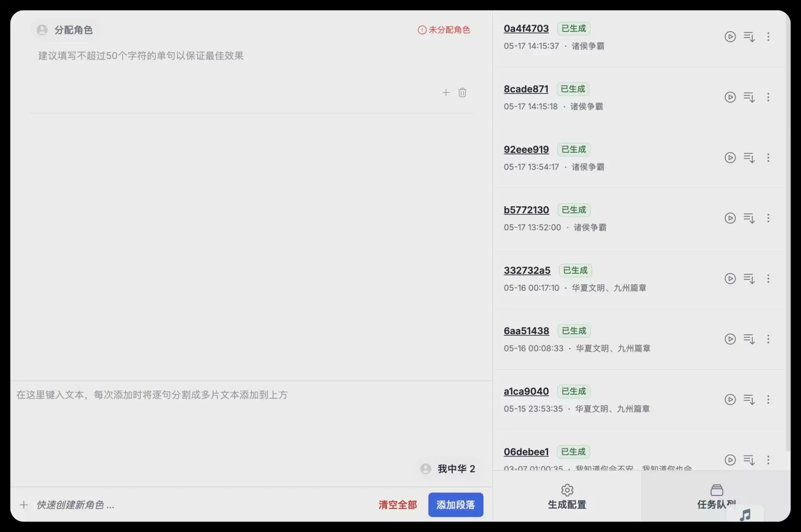Click the plus icon above the paragraph area
The width and height of the screenshot is (801, 532).
tap(446, 92)
